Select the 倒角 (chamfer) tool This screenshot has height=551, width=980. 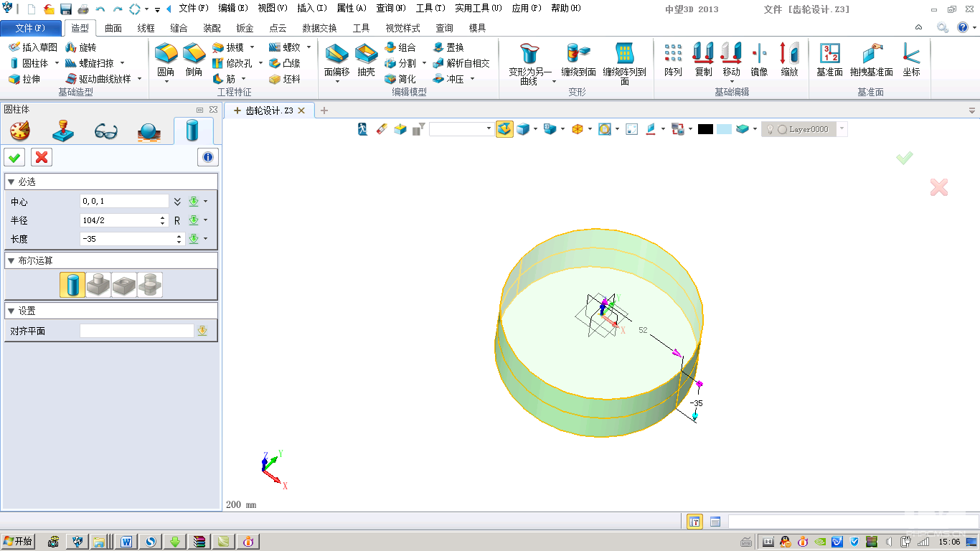(194, 55)
